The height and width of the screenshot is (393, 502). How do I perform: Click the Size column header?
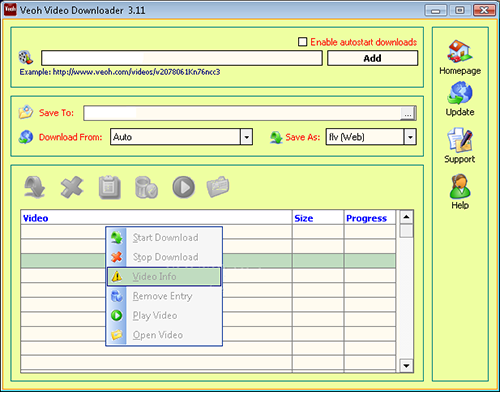(318, 218)
